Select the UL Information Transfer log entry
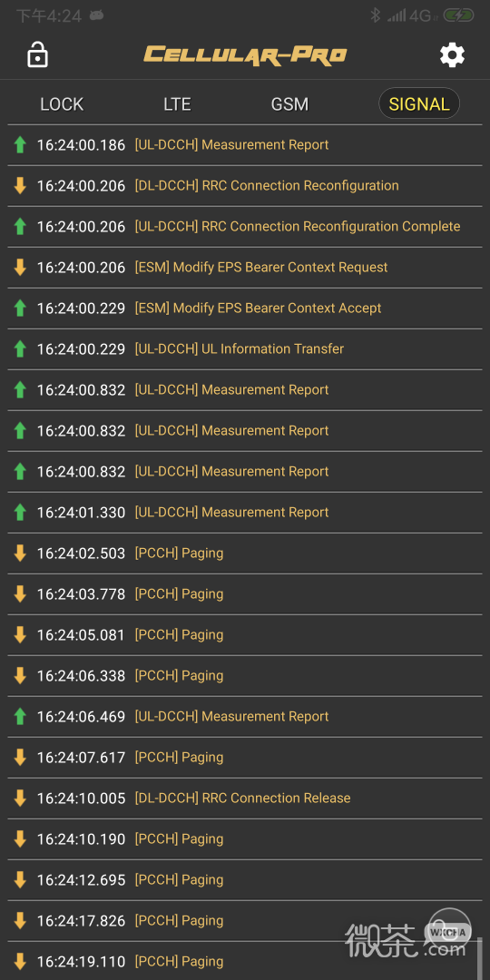490x980 pixels. coord(245,348)
